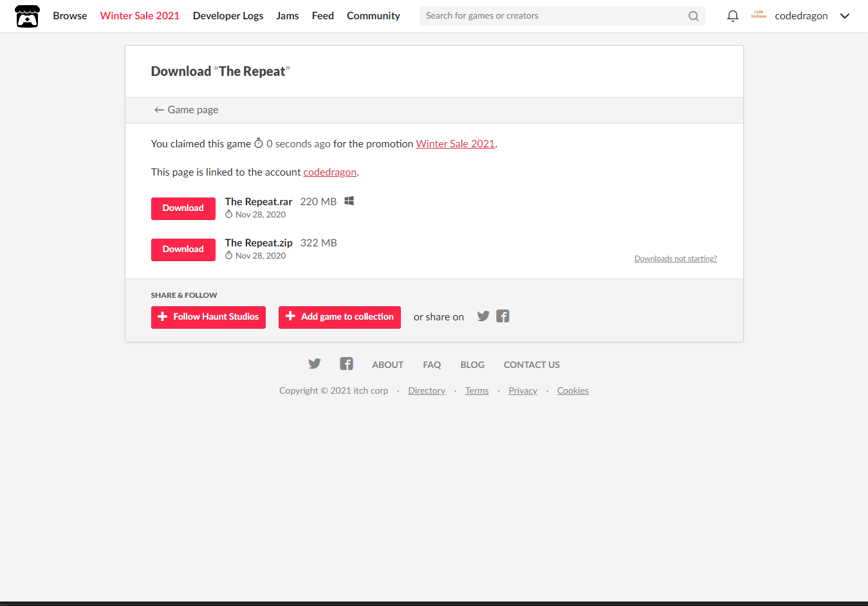Click the 'Download The Repeat' heading

tap(220, 71)
